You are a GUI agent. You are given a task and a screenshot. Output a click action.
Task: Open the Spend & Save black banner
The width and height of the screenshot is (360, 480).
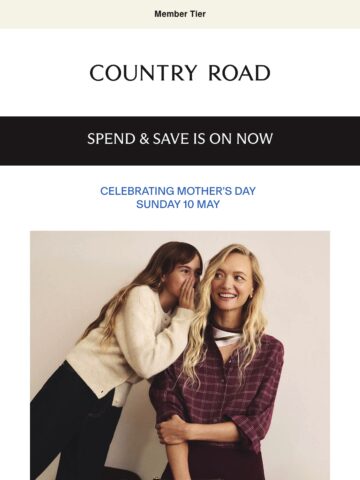tap(180, 141)
